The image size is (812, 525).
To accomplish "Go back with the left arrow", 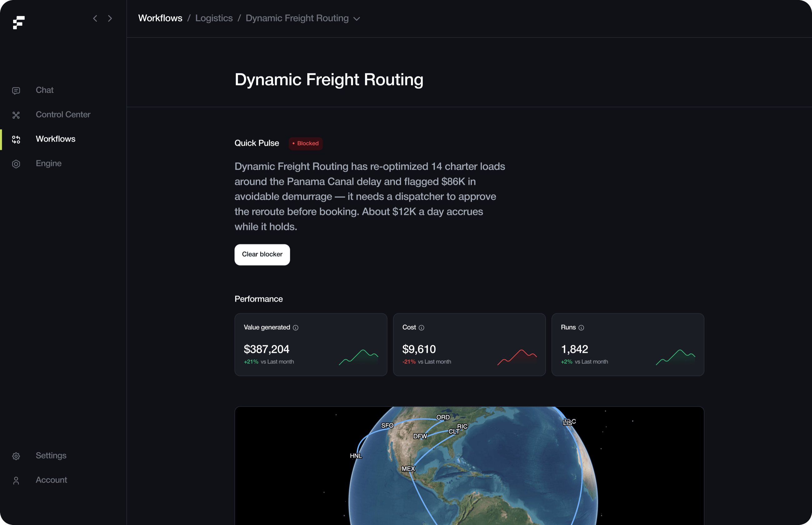I will point(95,18).
